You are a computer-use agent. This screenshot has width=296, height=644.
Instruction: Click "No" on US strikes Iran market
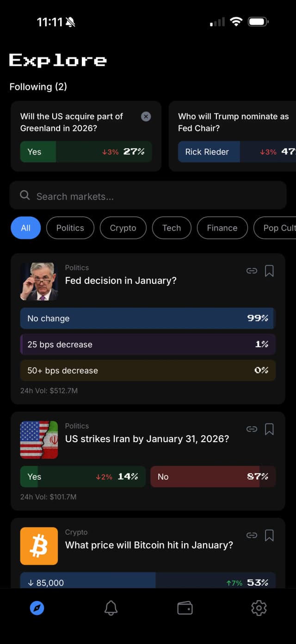click(213, 476)
